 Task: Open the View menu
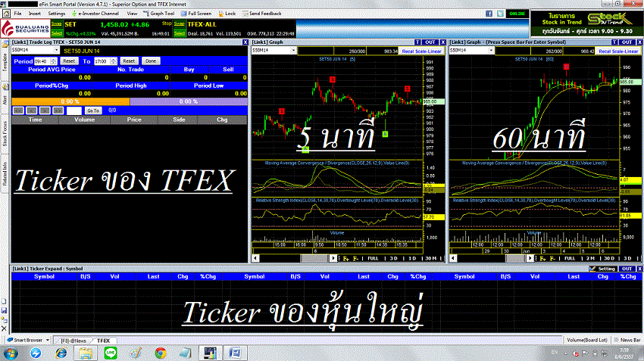(x=132, y=14)
